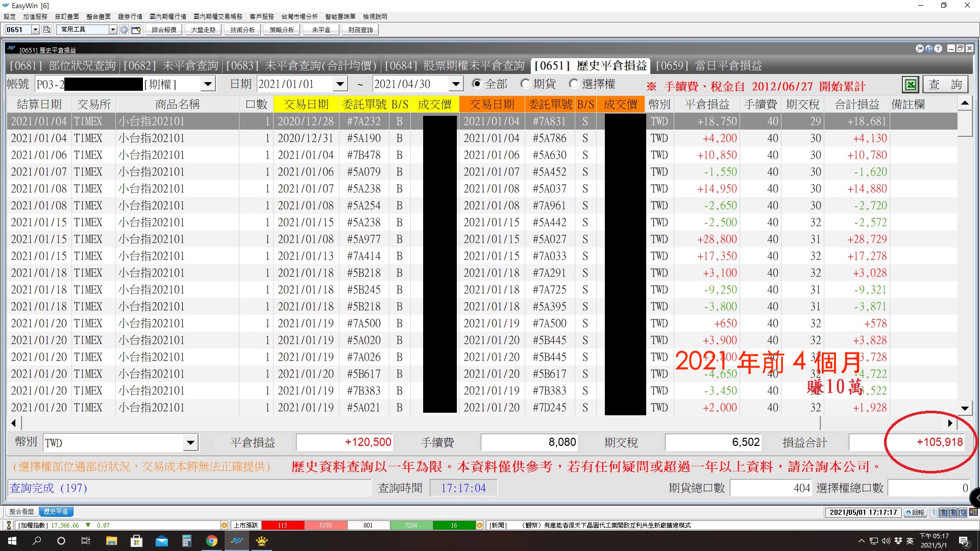
Task: Click the orange icon after the 加權指數 ticker
Action: 224,525
